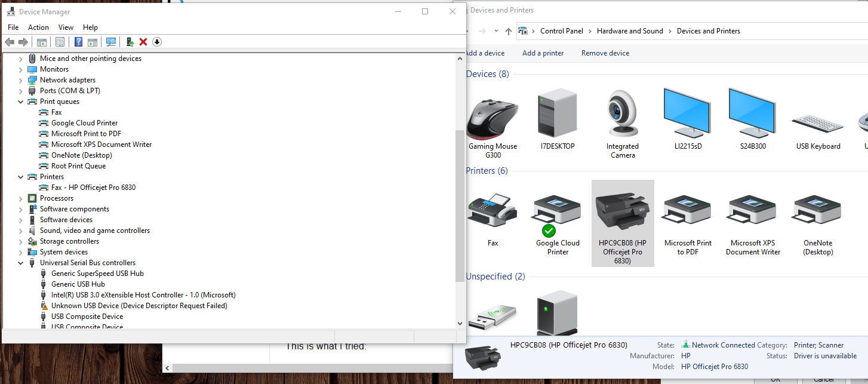Viewport: 868px width, 384px height.
Task: Click Add a printer
Action: pyautogui.click(x=543, y=53)
